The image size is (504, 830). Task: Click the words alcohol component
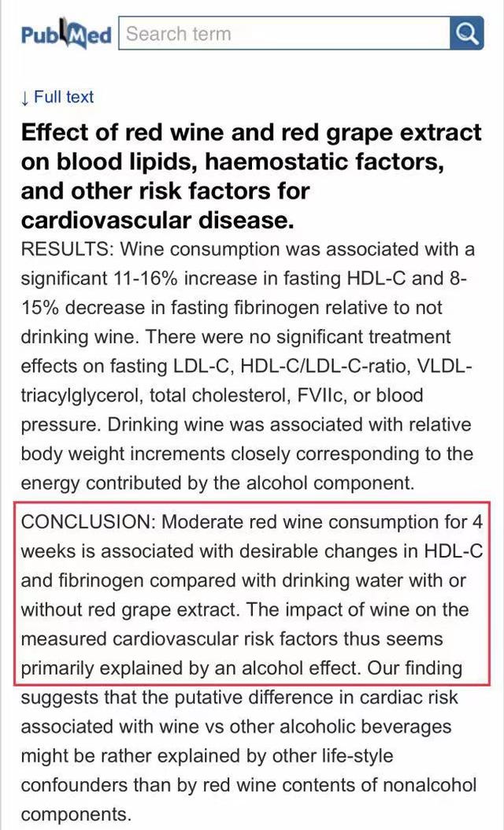pos(339,484)
